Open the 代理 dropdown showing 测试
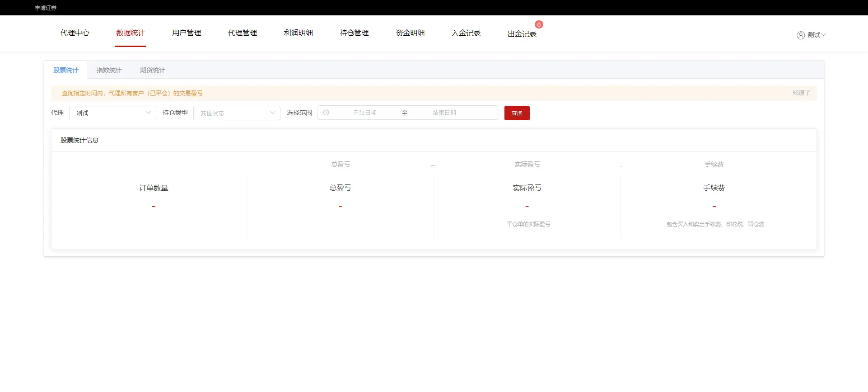Screen dimensions: 868x392 click(112, 113)
